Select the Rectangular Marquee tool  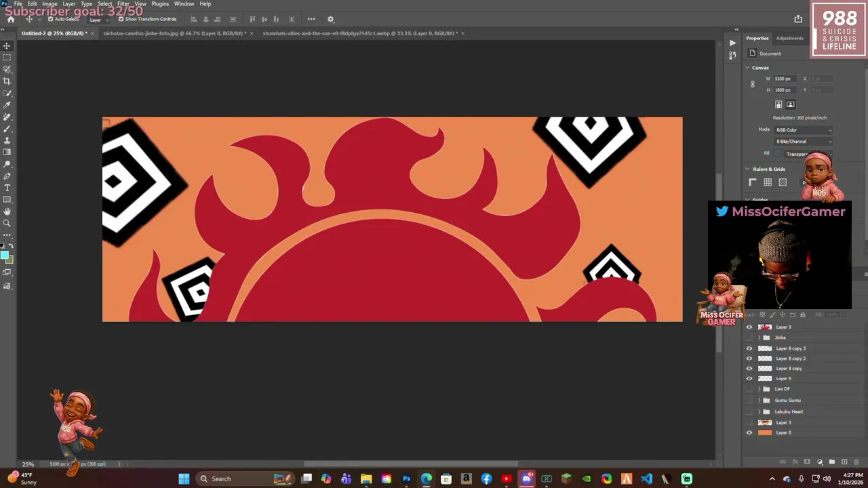point(7,58)
